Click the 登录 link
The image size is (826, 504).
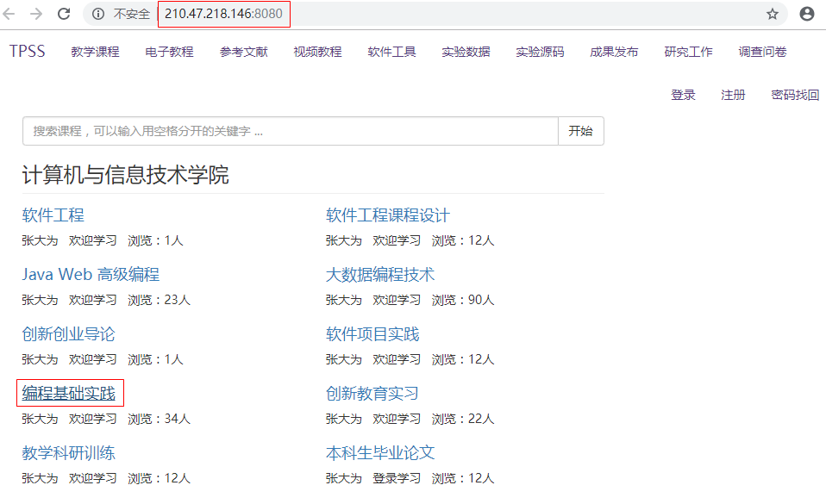[683, 95]
